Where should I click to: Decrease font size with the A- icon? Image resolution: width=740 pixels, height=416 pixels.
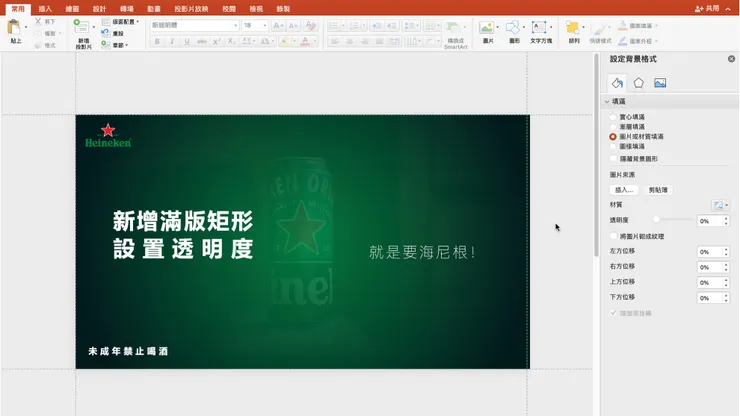293,25
